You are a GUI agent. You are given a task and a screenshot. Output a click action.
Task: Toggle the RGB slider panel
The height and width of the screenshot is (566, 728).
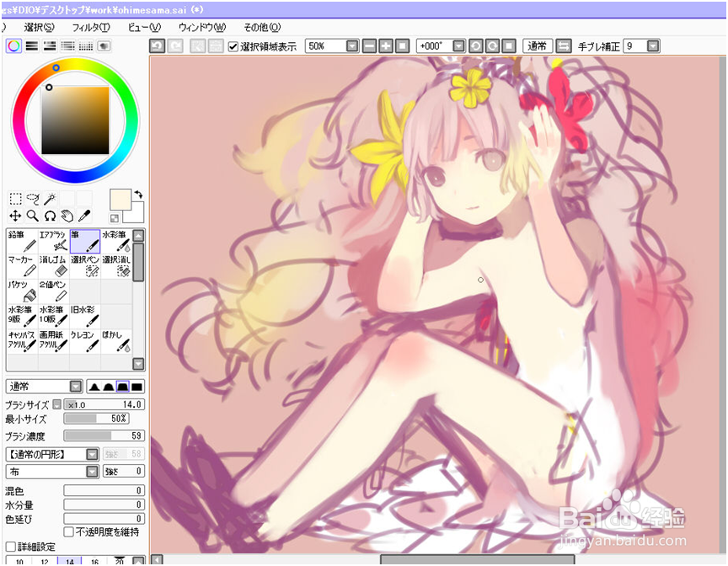point(31,45)
